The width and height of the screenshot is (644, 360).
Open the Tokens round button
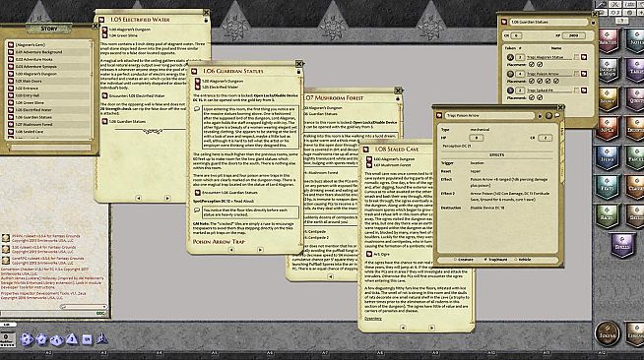[608, 332]
